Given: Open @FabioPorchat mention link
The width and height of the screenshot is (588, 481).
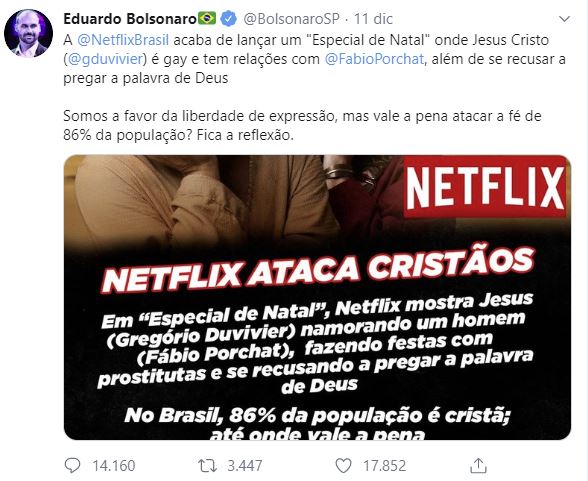Looking at the screenshot, I should point(374,59).
